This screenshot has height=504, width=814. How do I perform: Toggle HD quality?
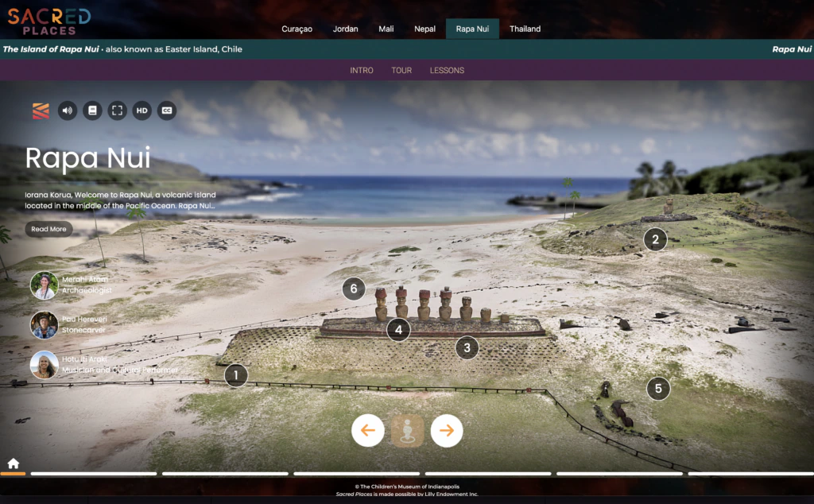141,110
